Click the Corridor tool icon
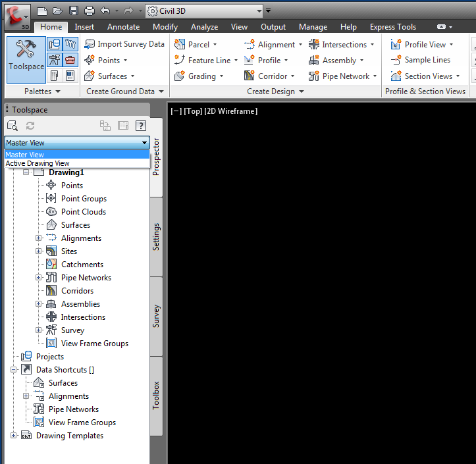 (x=250, y=76)
